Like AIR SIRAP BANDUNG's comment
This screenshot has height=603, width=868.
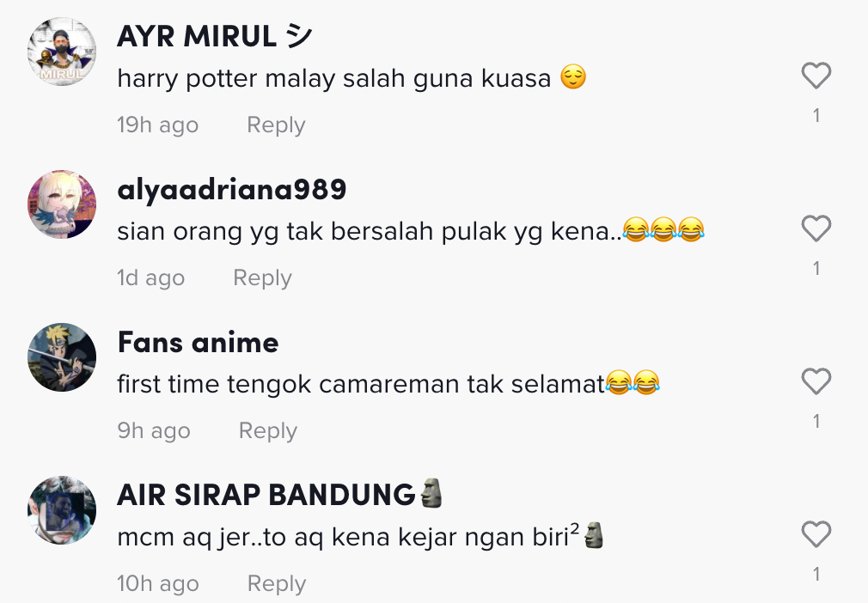(x=816, y=534)
